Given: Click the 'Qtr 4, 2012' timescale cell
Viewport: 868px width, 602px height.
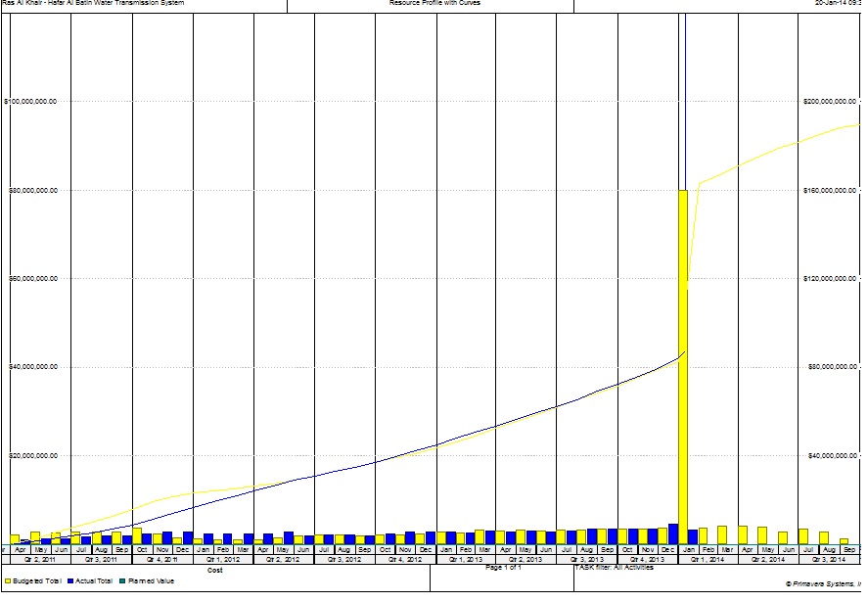Looking at the screenshot, I should point(406,559).
